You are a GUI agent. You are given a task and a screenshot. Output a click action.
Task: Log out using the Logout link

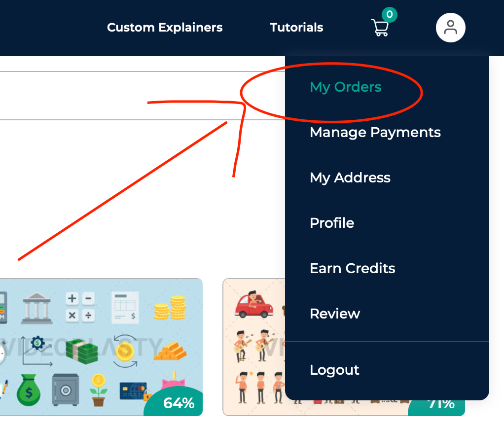(334, 370)
